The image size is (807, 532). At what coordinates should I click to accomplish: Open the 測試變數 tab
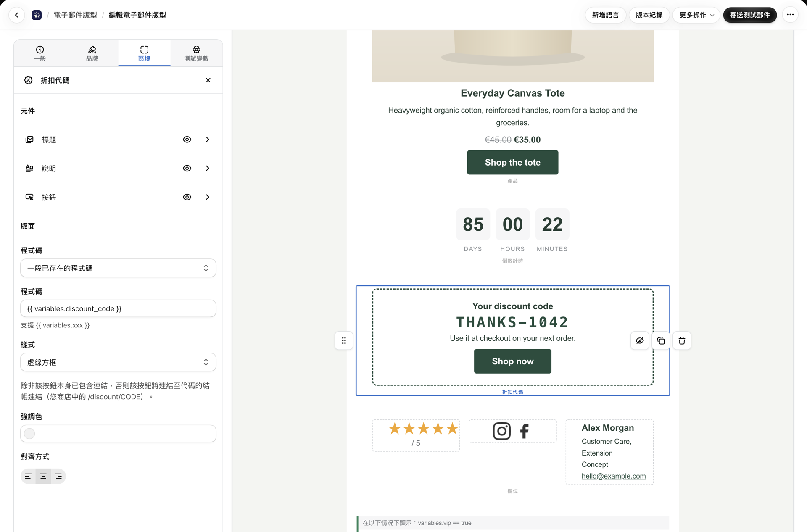coord(196,53)
